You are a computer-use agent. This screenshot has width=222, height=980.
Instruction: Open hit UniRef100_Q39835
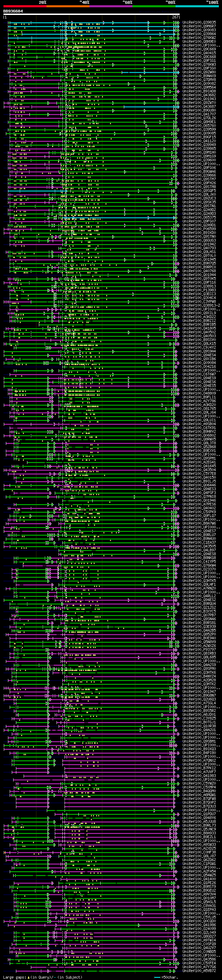tap(199, 23)
